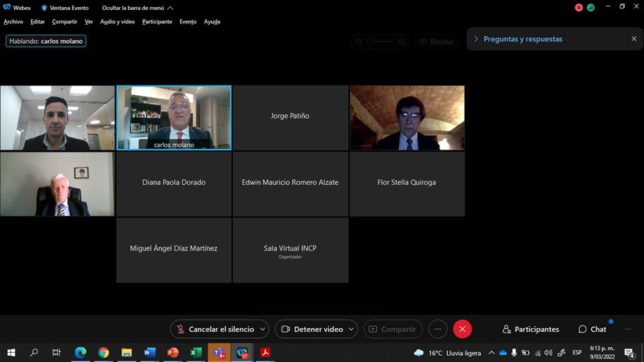644x362 pixels.
Task: Open Excel from taskbar
Action: pyautogui.click(x=196, y=353)
